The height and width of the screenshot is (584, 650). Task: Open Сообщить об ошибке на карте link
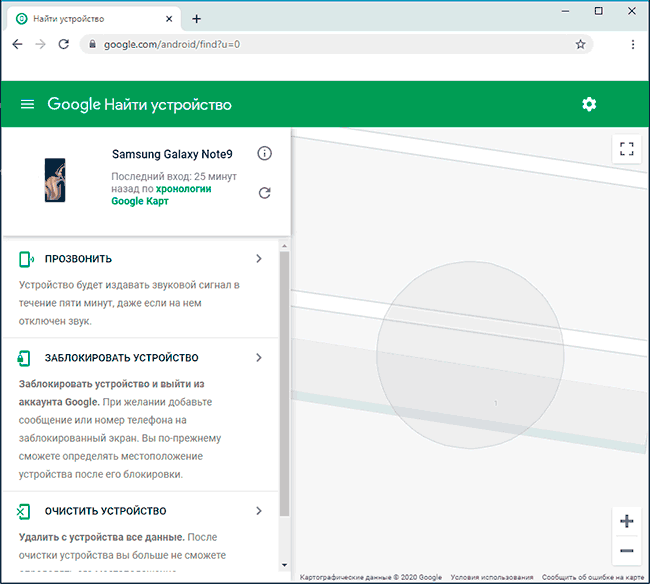pos(593,577)
